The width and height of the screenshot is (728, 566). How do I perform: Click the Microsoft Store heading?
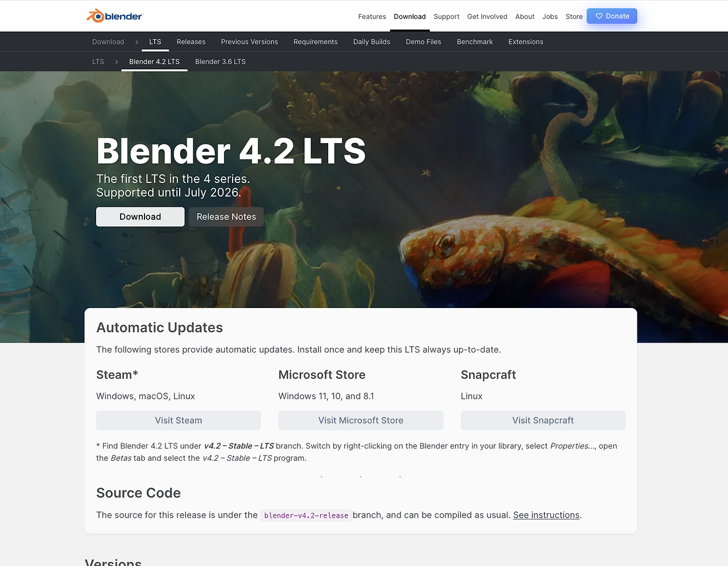pos(322,374)
